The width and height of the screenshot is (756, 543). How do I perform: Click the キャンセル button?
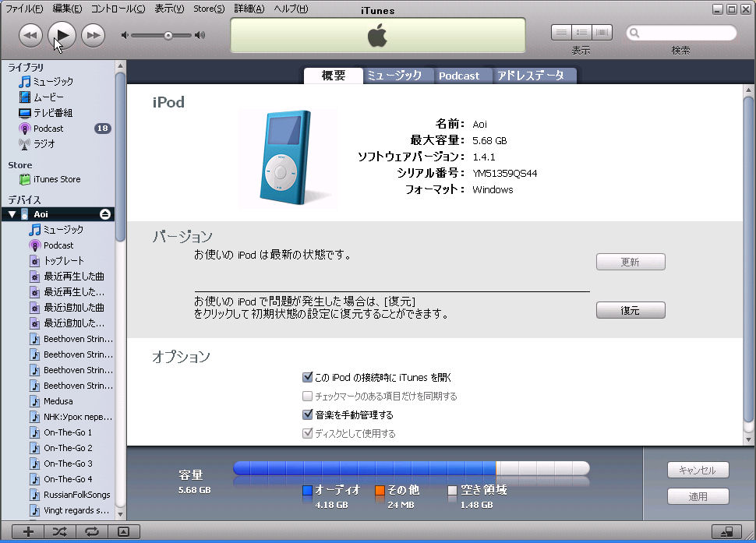click(x=698, y=470)
